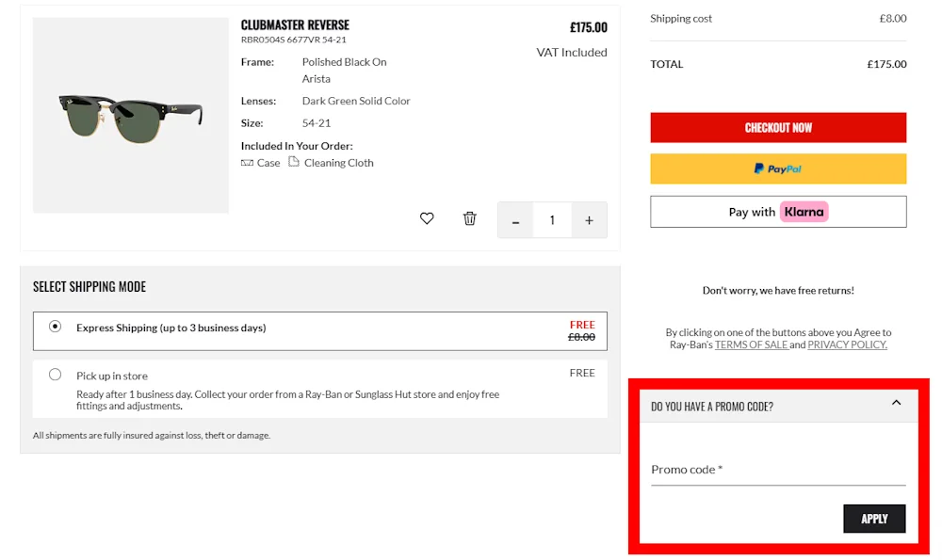Click the TOTAL £175.00 amount

(886, 64)
